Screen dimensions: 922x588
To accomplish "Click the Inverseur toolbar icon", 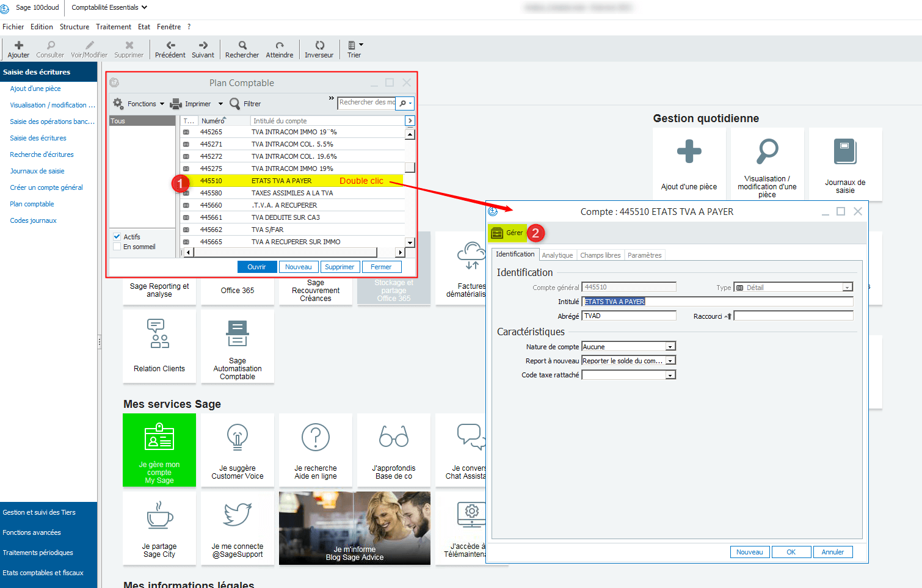I will pyautogui.click(x=319, y=45).
